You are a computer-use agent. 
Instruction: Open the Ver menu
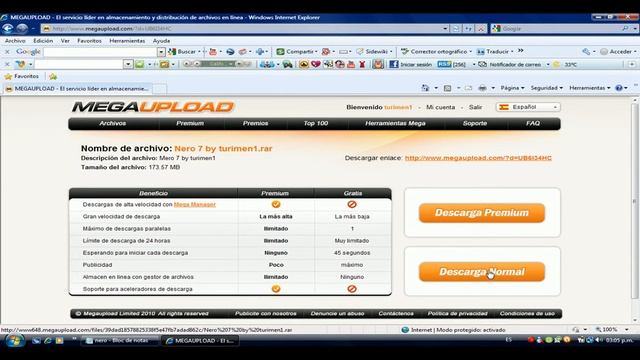(65, 41)
